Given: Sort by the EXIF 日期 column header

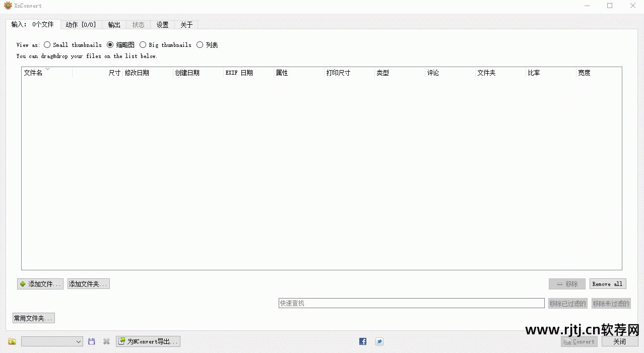Looking at the screenshot, I should point(249,73).
